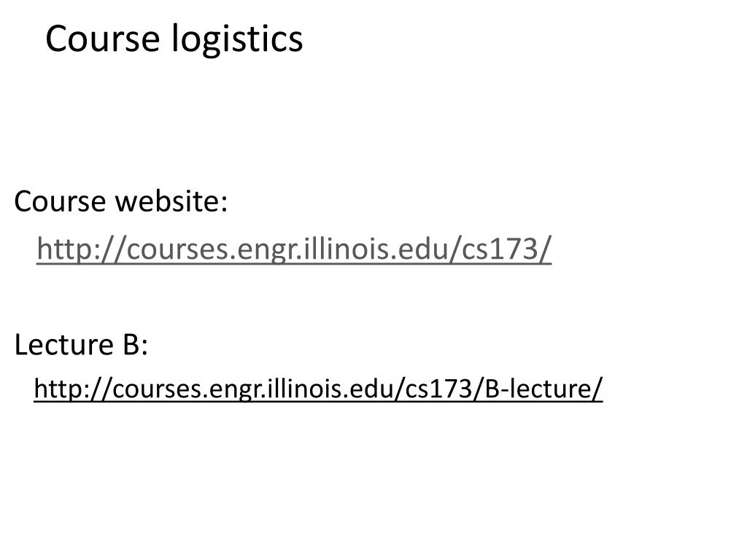Click the letter 'B:' after Lecture
This screenshot has width=747, height=560.
(135, 344)
